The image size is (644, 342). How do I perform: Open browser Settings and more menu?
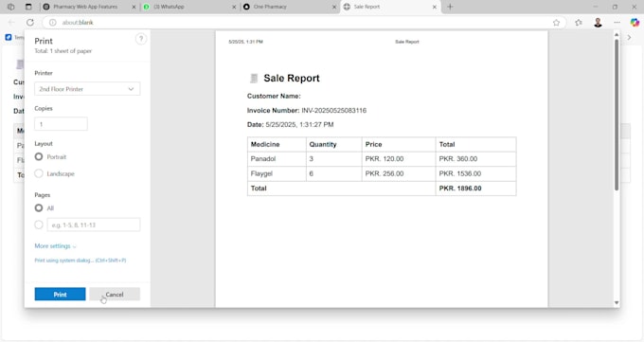tap(617, 23)
